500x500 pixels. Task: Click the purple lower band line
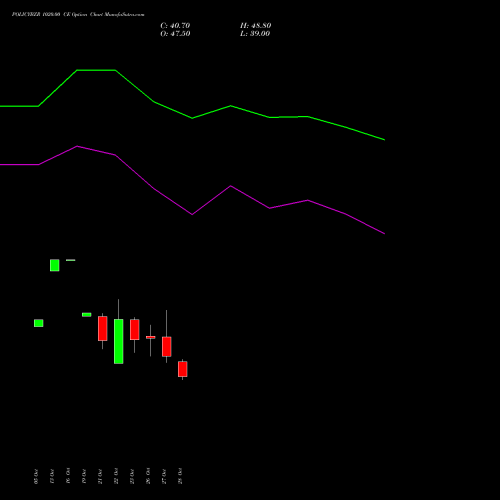coord(192,214)
